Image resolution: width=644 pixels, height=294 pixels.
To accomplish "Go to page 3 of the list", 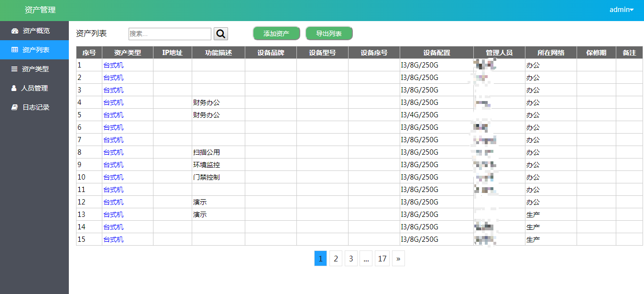I will 351,259.
